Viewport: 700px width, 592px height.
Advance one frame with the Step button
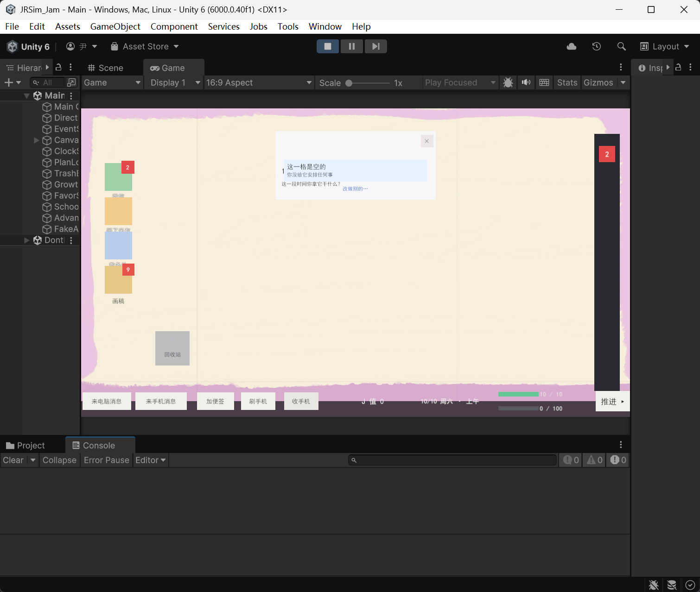click(x=376, y=46)
